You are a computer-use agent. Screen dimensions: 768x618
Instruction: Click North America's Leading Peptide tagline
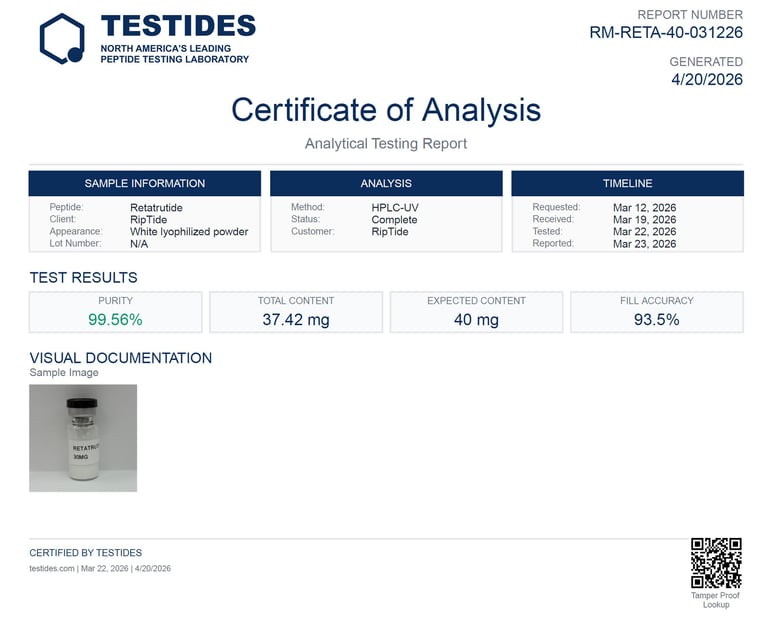175,54
